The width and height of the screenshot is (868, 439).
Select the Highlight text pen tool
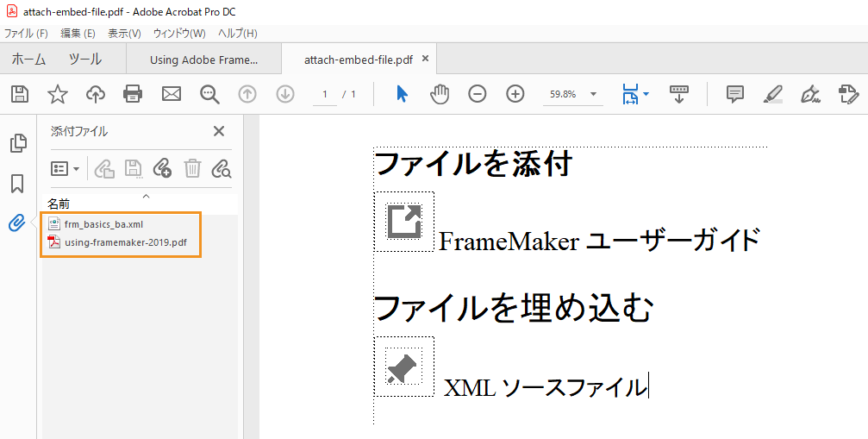[773, 94]
